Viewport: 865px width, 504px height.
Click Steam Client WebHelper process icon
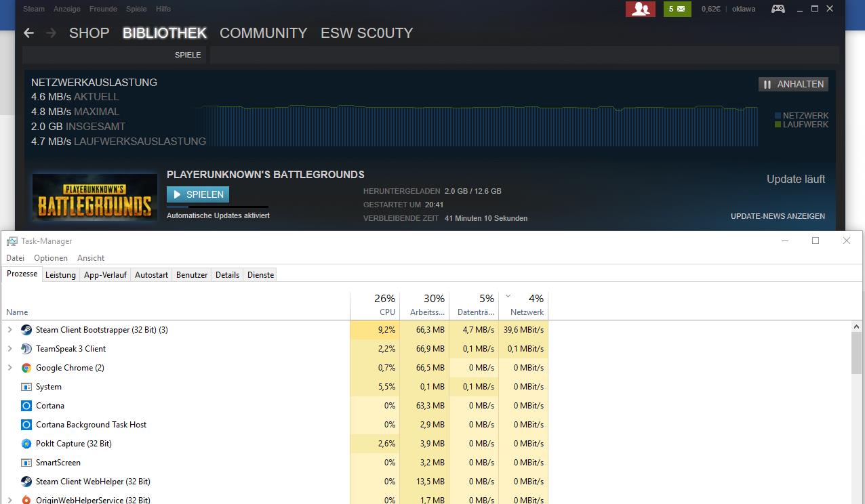(26, 482)
